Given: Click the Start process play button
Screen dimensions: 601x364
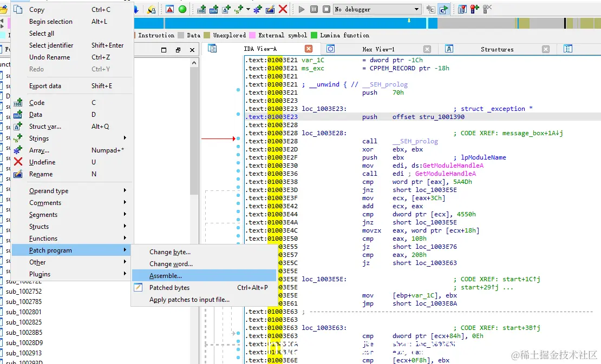Looking at the screenshot, I should [302, 9].
